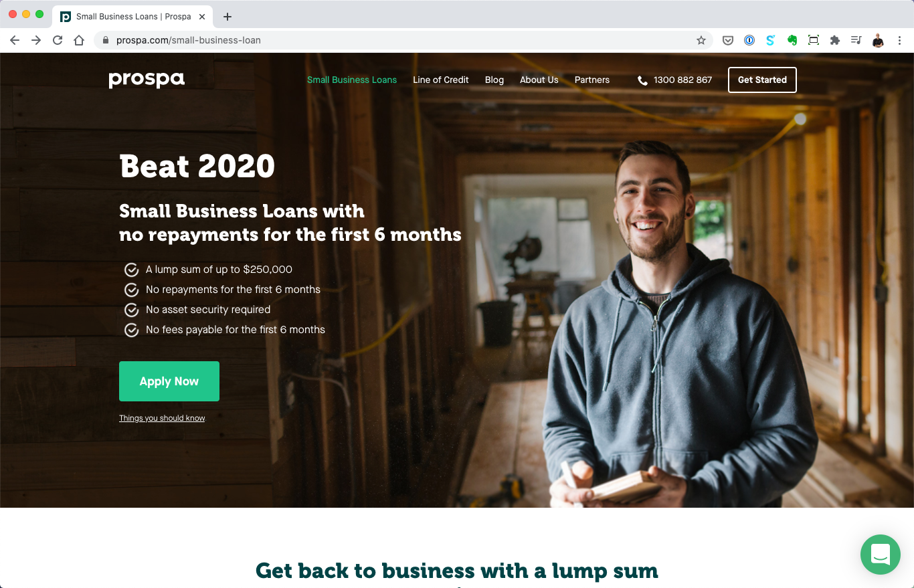The height and width of the screenshot is (588, 914).
Task: Click the Get Started outlined button
Action: pyautogui.click(x=762, y=80)
